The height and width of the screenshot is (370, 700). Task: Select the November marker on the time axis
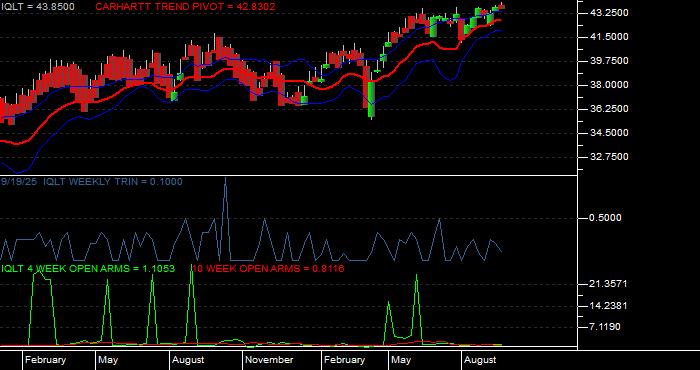269,360
